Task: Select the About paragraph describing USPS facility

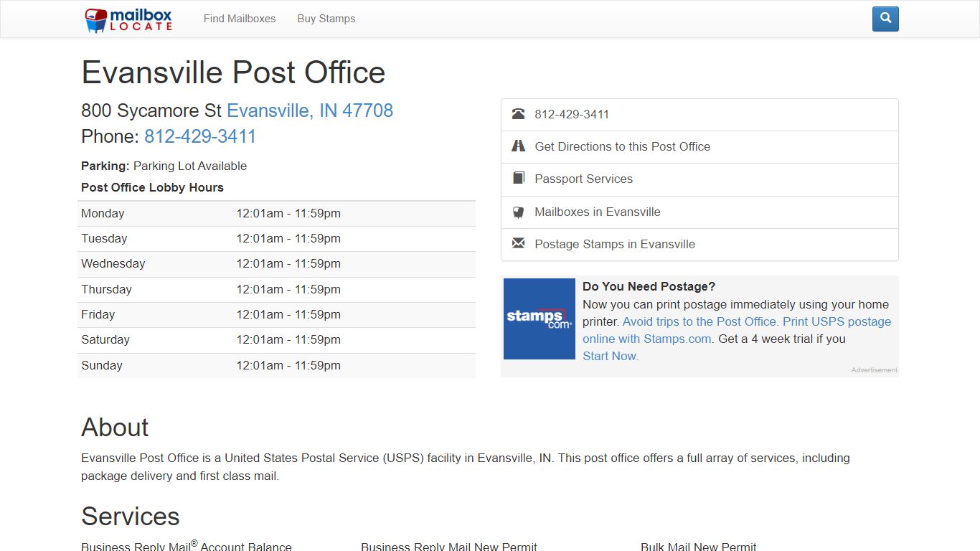Action: pos(466,467)
